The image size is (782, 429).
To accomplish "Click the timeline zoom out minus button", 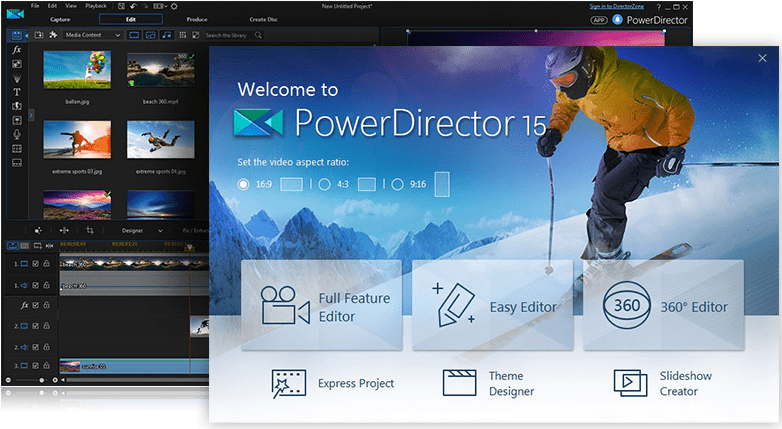I will pos(7,380).
